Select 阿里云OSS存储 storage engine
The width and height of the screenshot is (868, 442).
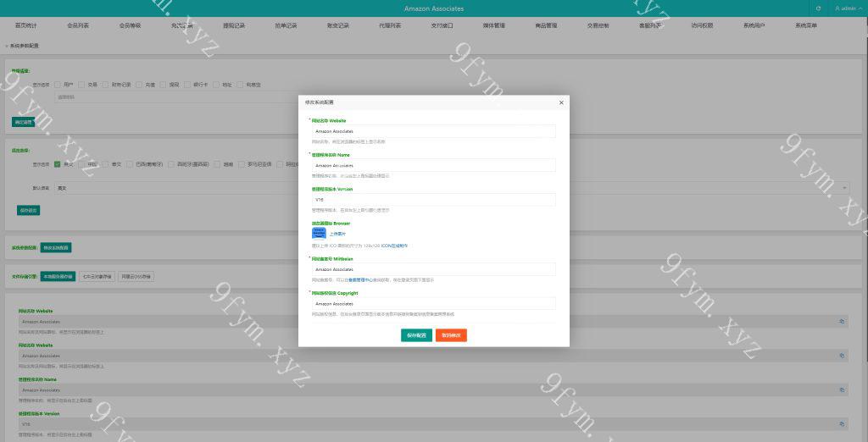[136, 277]
